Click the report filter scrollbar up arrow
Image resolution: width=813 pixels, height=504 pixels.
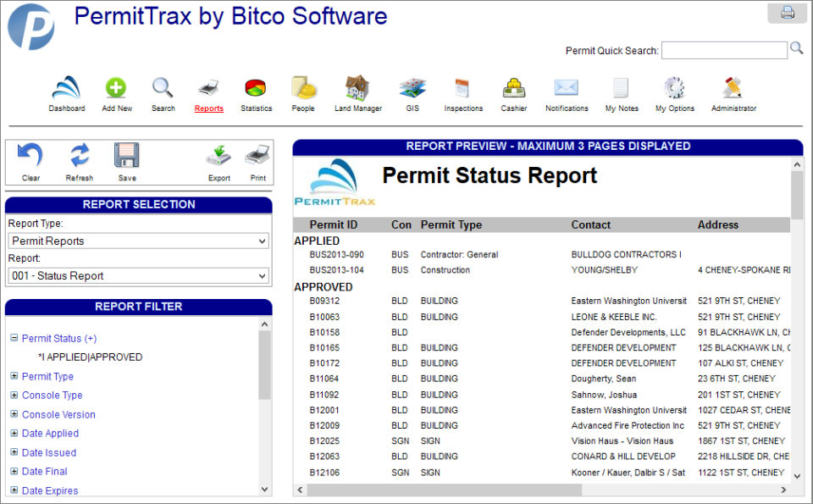[x=264, y=324]
